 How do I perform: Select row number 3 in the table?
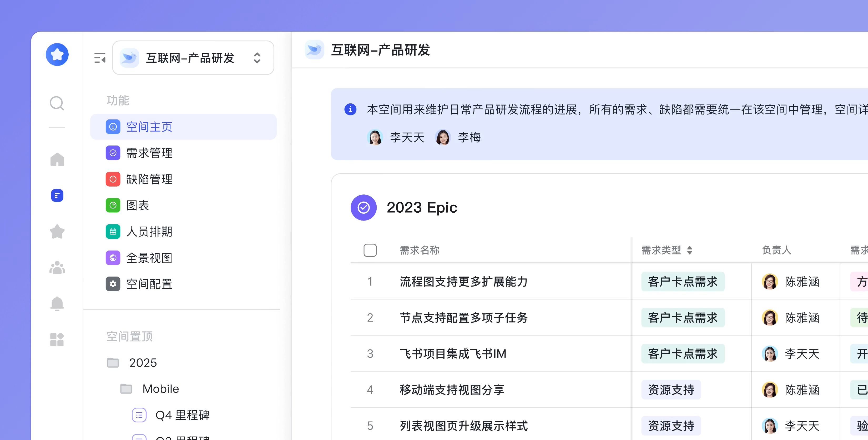pyautogui.click(x=370, y=354)
